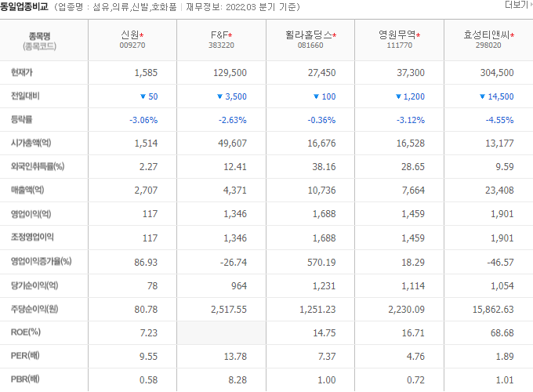
Task: Click 영원무역 market cap 16,528
Action: 411,143
